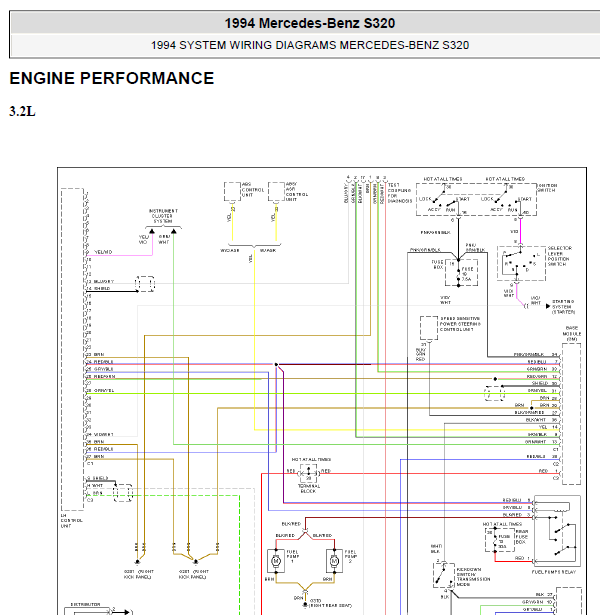Click the 'STARTING SYSTEM (STARTER)' reference label
This screenshot has width=600, height=615.
564,307
